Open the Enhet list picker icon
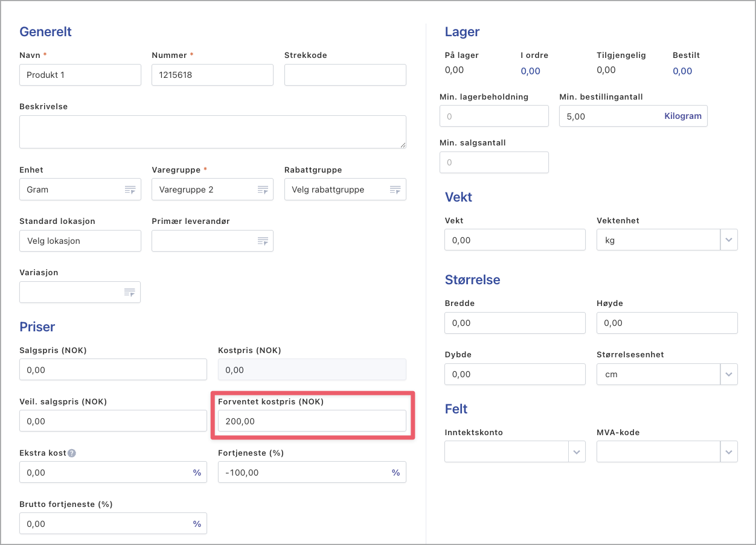Image resolution: width=756 pixels, height=545 pixels. [130, 190]
